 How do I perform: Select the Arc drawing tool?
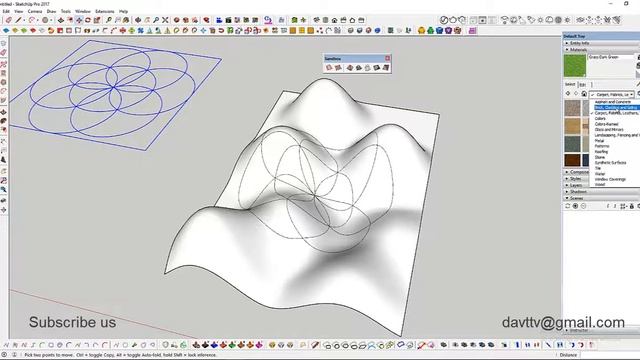click(x=32, y=20)
